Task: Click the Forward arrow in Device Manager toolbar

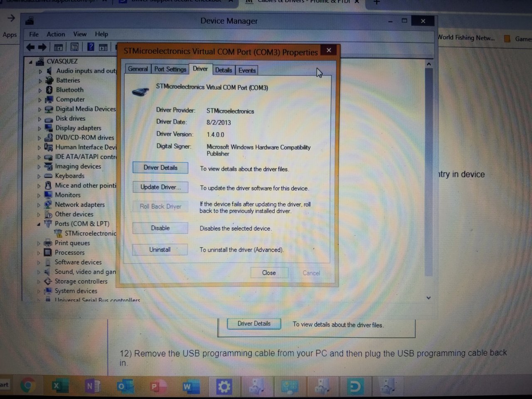Action: [x=42, y=47]
